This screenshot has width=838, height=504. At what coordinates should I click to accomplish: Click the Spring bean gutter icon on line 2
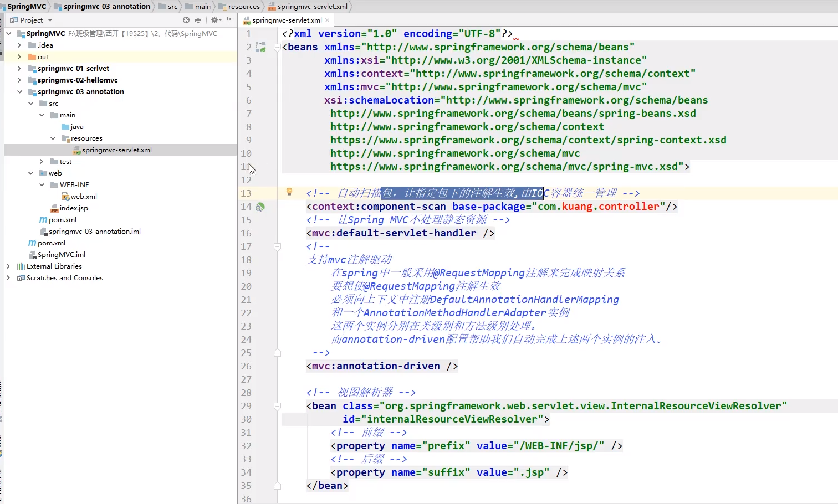point(260,47)
